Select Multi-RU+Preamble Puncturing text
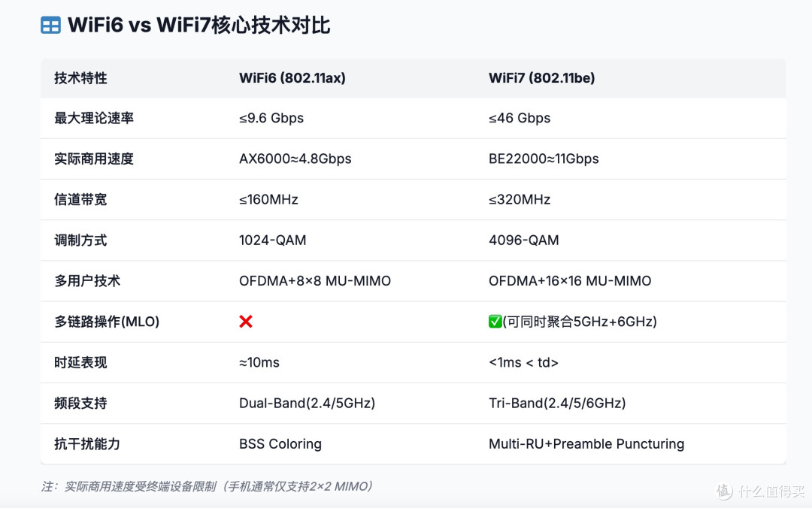This screenshot has width=812, height=508. pyautogui.click(x=586, y=444)
